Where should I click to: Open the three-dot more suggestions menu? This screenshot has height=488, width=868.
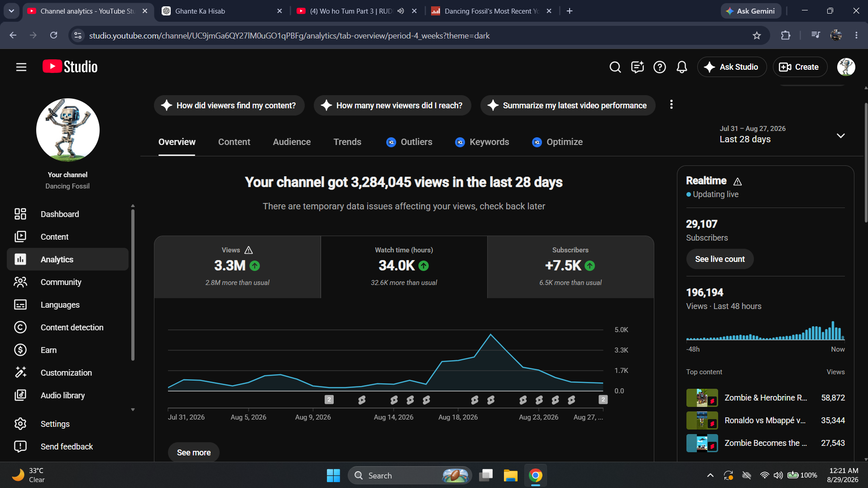point(671,105)
